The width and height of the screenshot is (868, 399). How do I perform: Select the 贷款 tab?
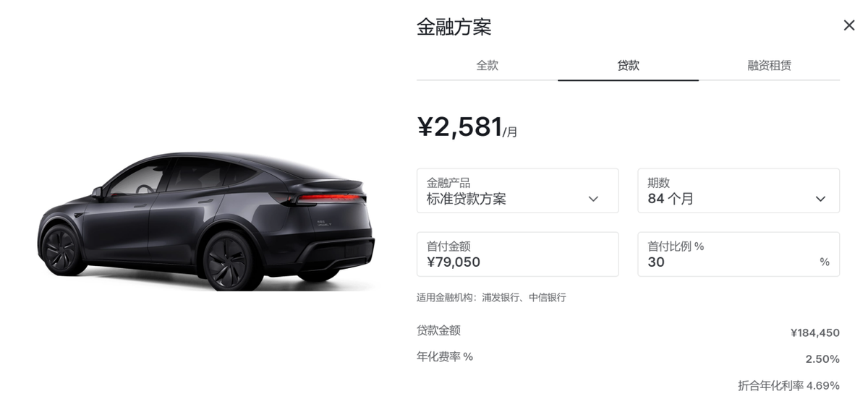[x=628, y=65]
